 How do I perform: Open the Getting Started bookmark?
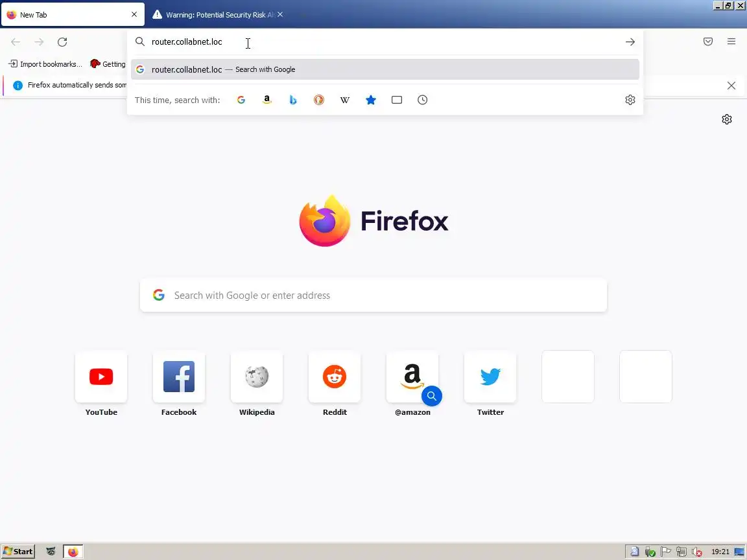pos(108,64)
